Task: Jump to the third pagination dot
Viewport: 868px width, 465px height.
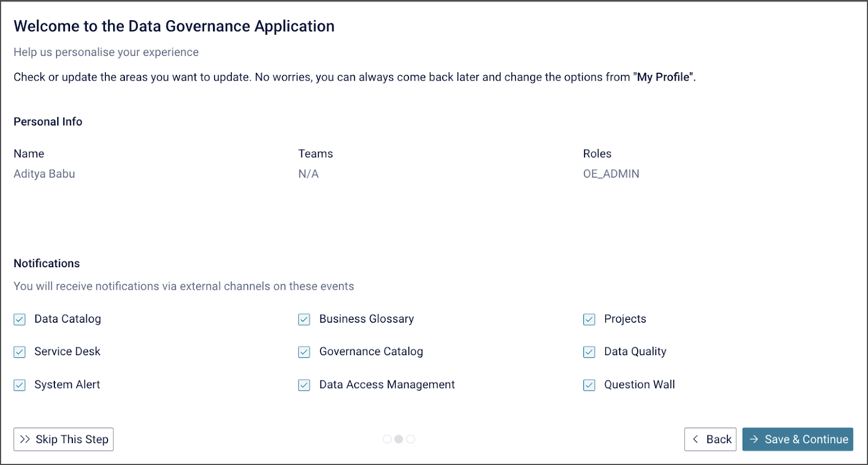Action: 411,439
